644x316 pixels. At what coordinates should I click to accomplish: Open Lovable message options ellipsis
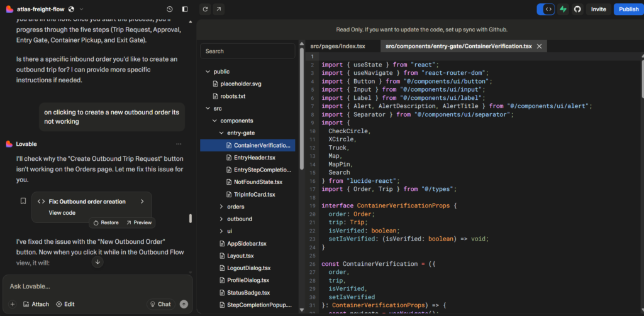click(x=179, y=144)
